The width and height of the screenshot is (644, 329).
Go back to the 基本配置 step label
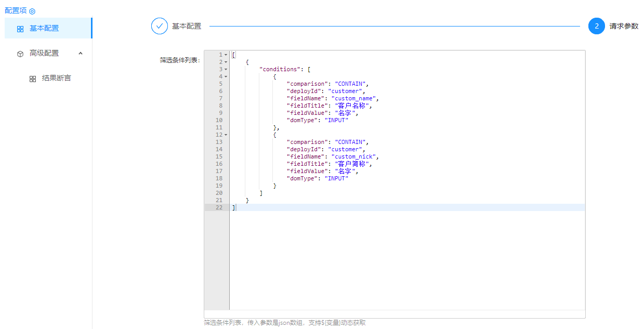tap(187, 26)
